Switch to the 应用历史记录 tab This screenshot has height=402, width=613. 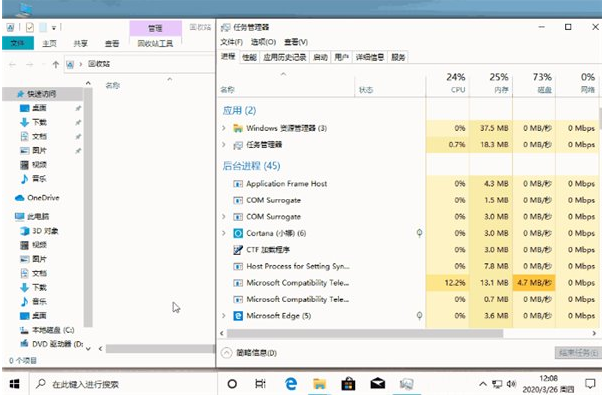(285, 57)
